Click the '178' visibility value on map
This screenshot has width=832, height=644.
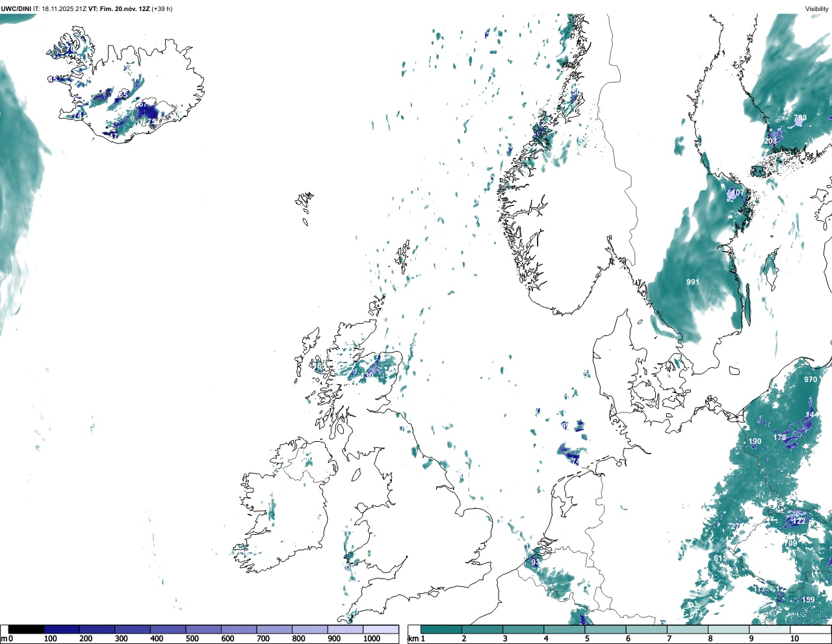(x=780, y=437)
